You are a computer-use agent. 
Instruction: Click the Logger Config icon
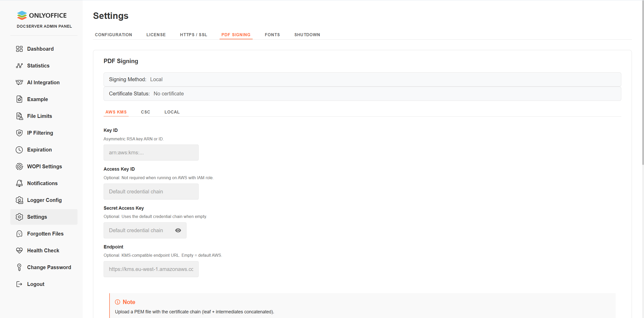pyautogui.click(x=20, y=200)
